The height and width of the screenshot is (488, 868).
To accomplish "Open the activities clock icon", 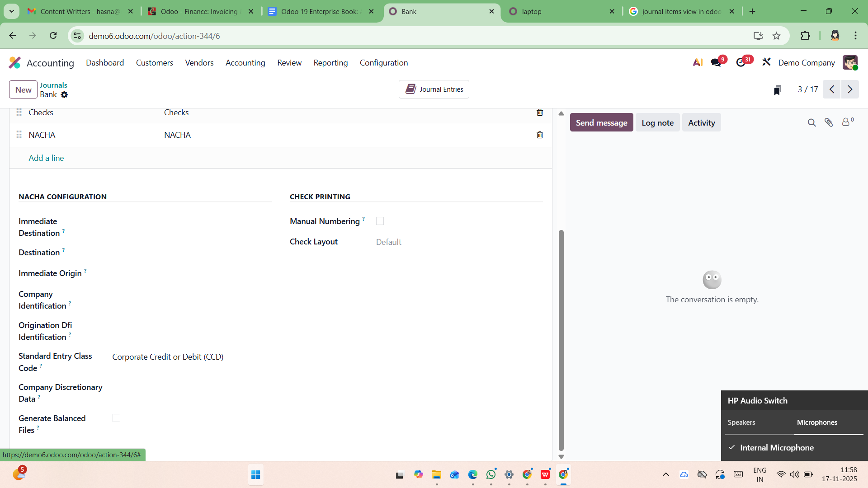I will [741, 63].
